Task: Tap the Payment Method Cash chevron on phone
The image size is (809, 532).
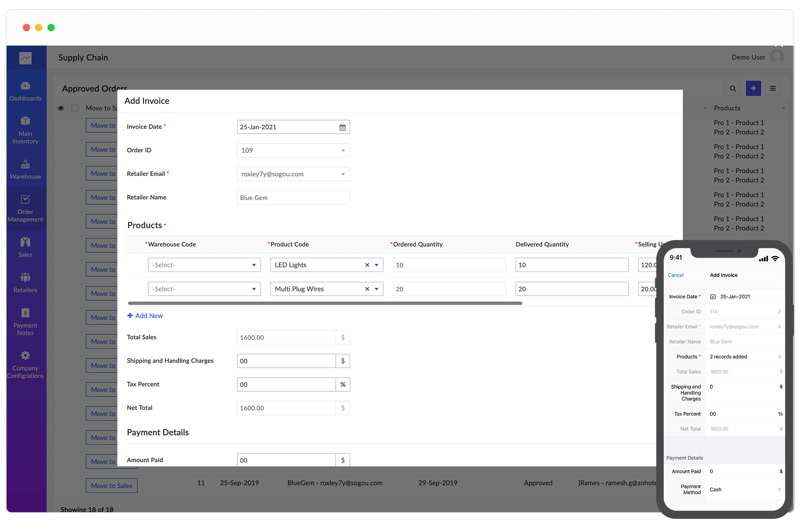Action: (x=779, y=489)
